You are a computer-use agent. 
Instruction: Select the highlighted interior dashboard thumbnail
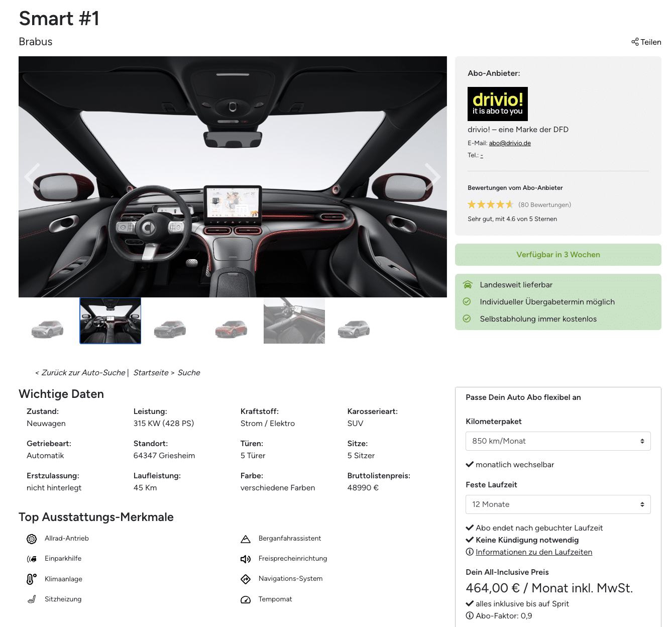[x=110, y=321]
